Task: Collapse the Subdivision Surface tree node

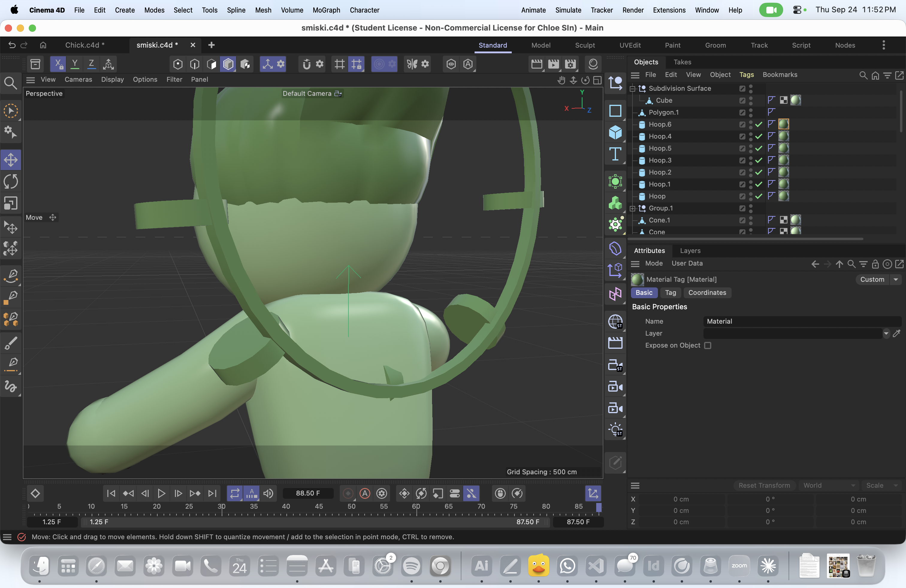Action: click(x=633, y=89)
